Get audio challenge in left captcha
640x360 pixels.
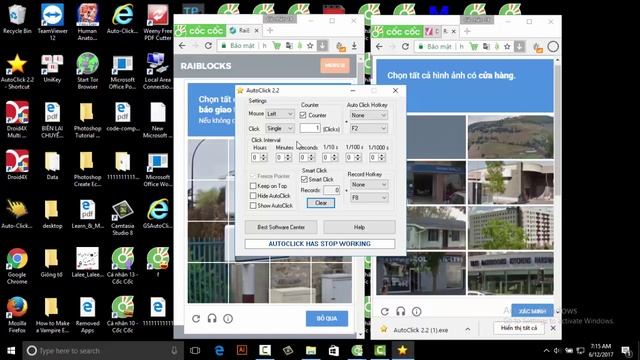[x=212, y=318]
